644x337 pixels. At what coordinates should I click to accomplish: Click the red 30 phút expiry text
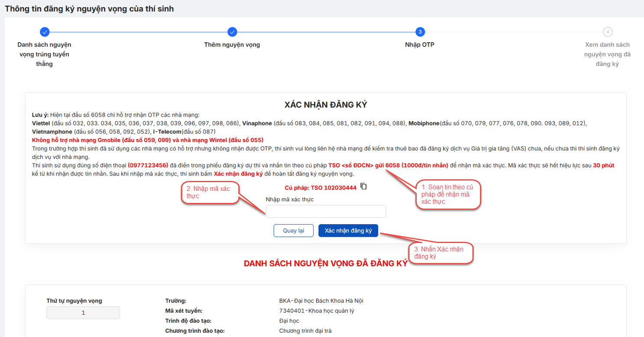[x=603, y=165]
